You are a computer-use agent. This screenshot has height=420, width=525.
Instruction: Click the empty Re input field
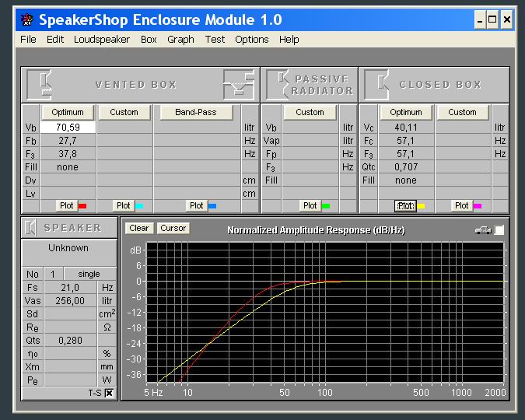(x=70, y=327)
